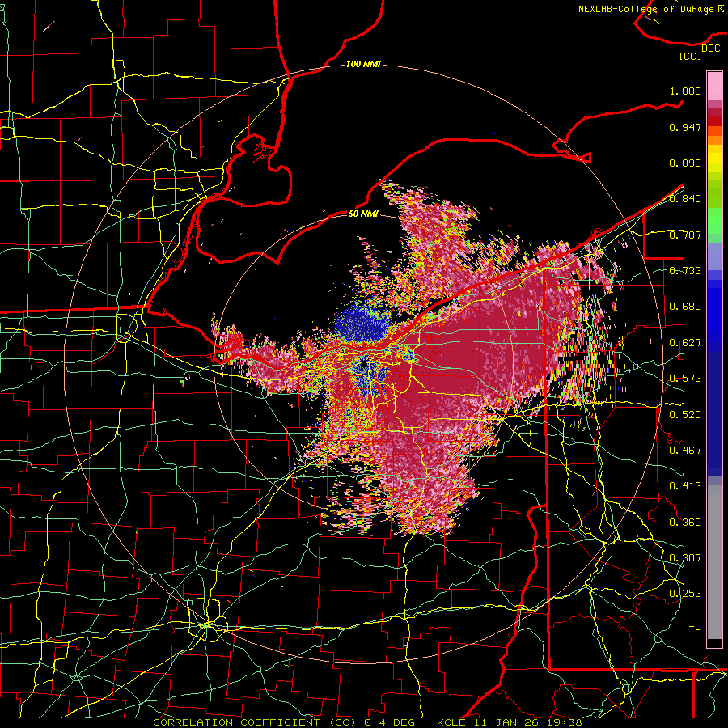
Task: Select the 0.360 legend value
Action: [685, 523]
